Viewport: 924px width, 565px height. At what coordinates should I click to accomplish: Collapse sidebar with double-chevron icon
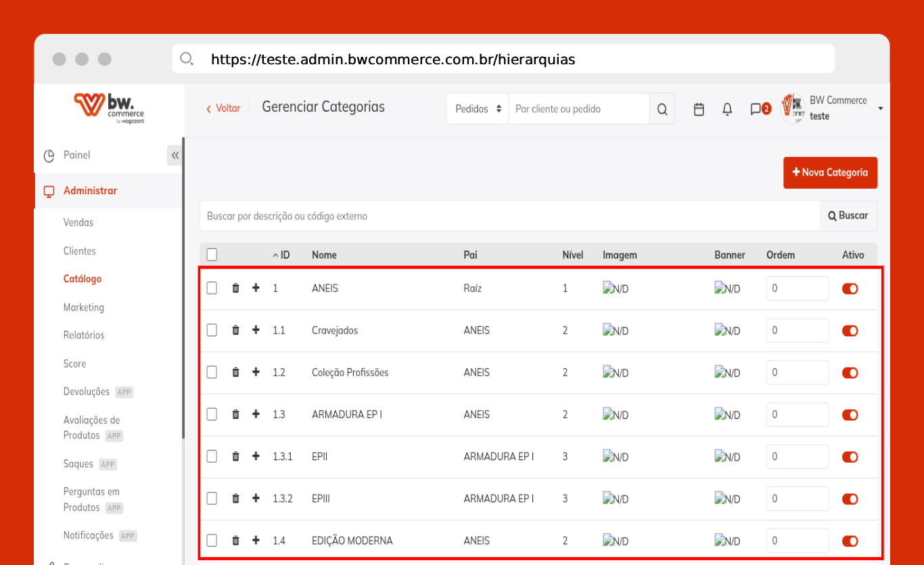pyautogui.click(x=175, y=156)
